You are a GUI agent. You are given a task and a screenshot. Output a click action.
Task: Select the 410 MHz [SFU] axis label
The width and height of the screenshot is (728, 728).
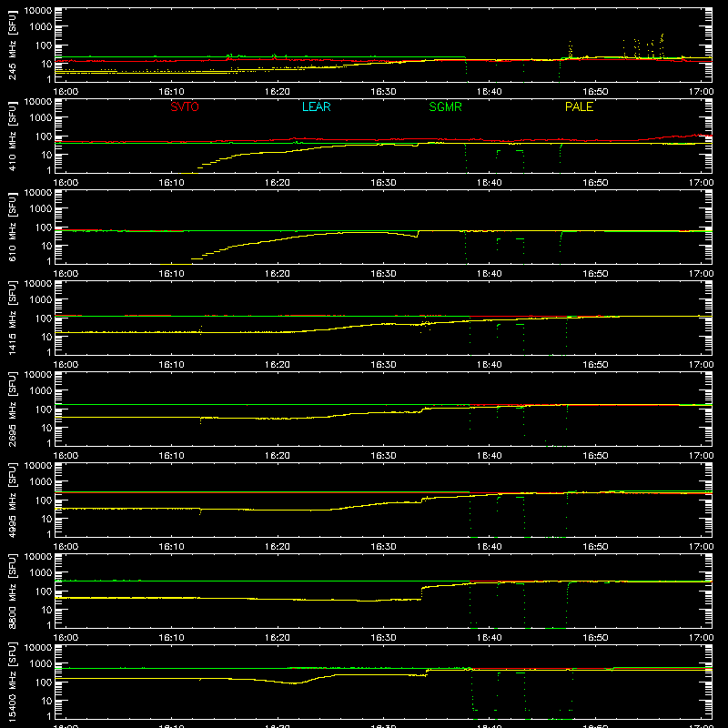coord(12,136)
